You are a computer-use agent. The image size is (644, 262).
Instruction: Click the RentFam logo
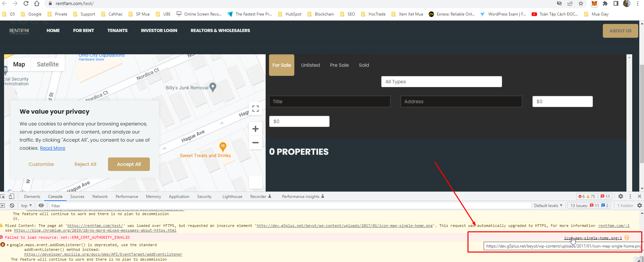(19, 31)
